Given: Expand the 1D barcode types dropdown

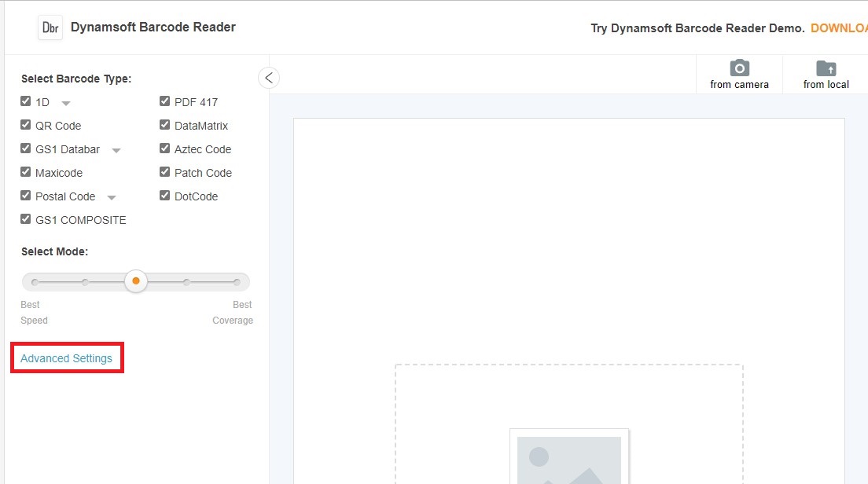Looking at the screenshot, I should 66,103.
